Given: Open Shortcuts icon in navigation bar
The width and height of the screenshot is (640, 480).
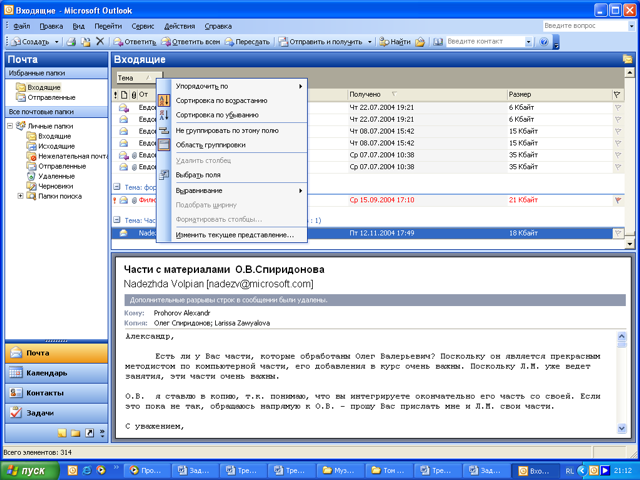Looking at the screenshot, I should tap(89, 433).
